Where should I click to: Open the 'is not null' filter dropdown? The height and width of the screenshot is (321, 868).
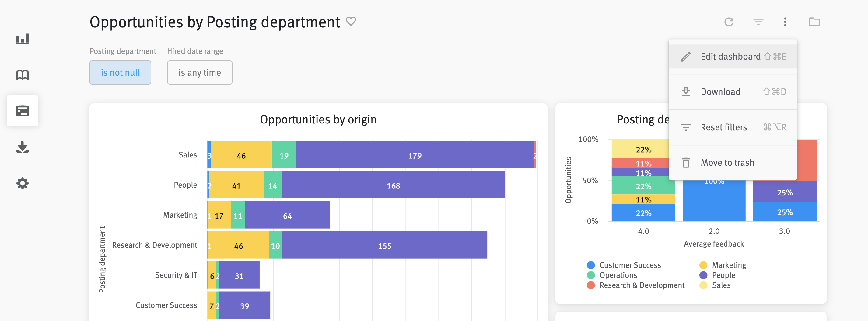coord(120,72)
